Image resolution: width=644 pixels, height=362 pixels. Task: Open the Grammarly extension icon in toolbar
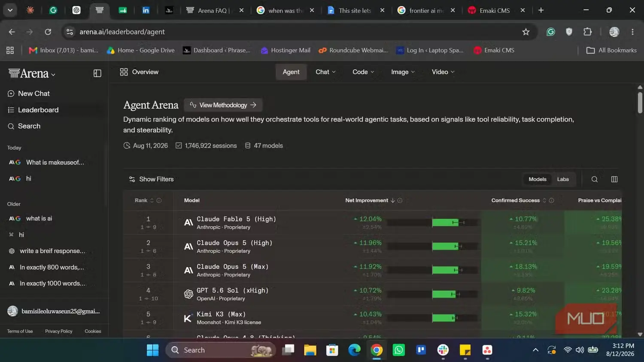(551, 32)
